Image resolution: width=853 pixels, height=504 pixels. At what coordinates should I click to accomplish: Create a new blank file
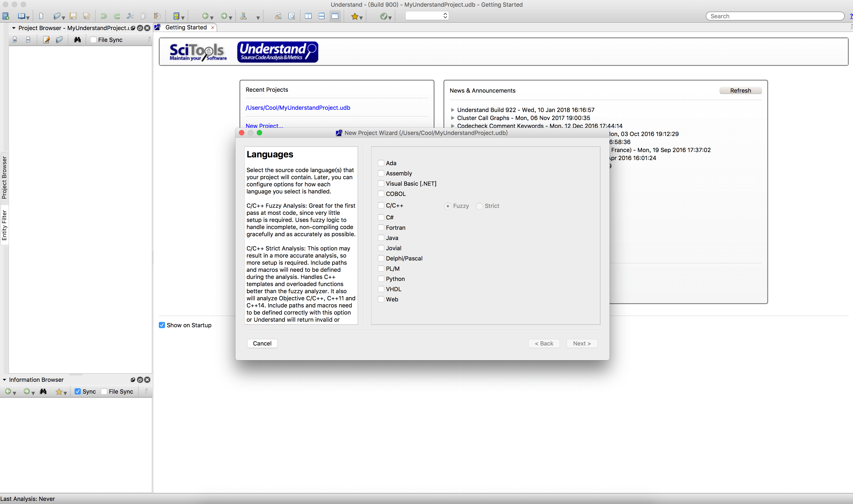point(41,16)
